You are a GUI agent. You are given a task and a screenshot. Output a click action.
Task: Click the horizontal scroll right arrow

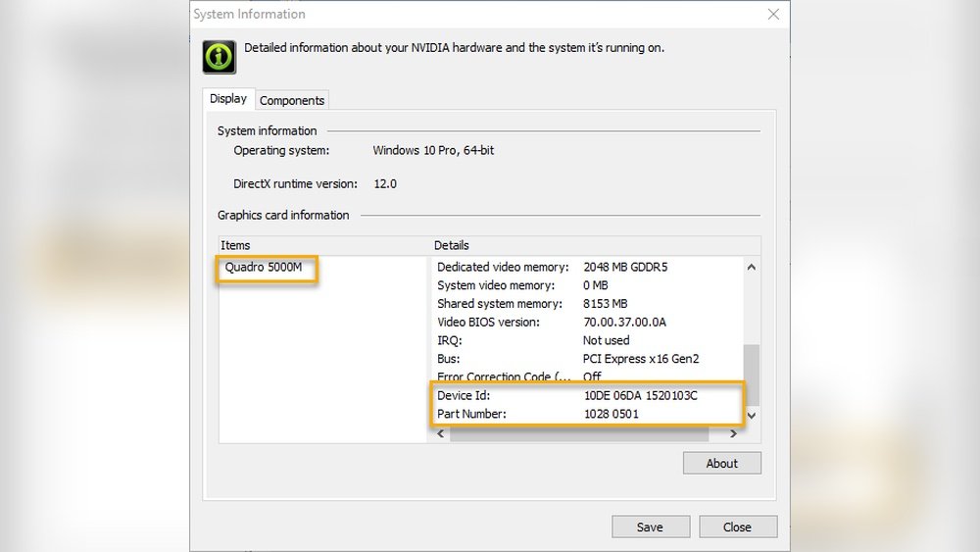coord(733,433)
